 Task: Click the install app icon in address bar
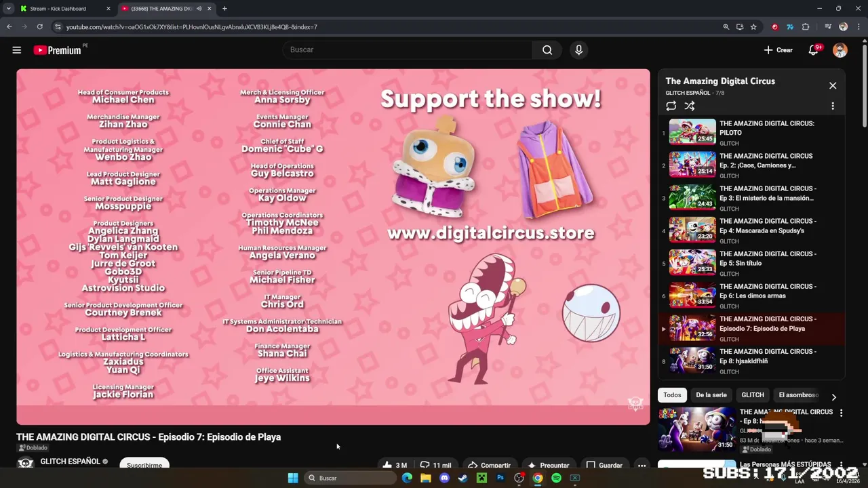click(x=740, y=27)
